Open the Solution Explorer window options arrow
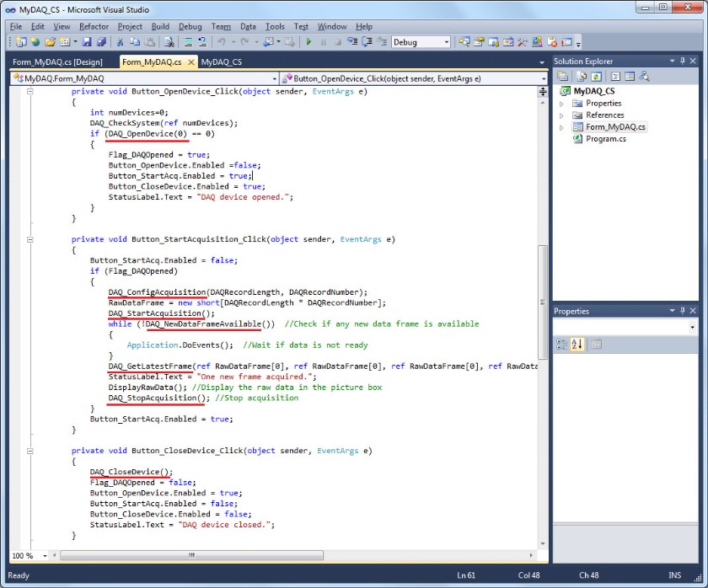The width and height of the screenshot is (708, 588). (672, 61)
